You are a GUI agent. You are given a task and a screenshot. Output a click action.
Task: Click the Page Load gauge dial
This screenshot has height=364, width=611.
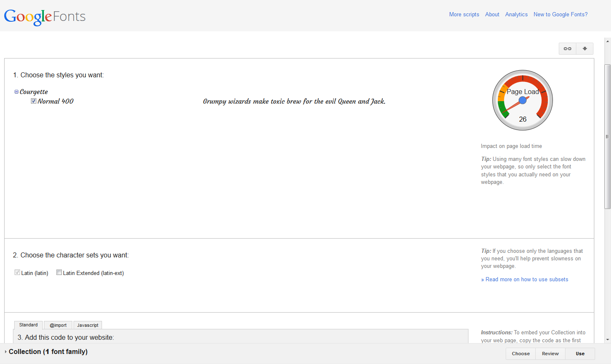click(x=522, y=100)
